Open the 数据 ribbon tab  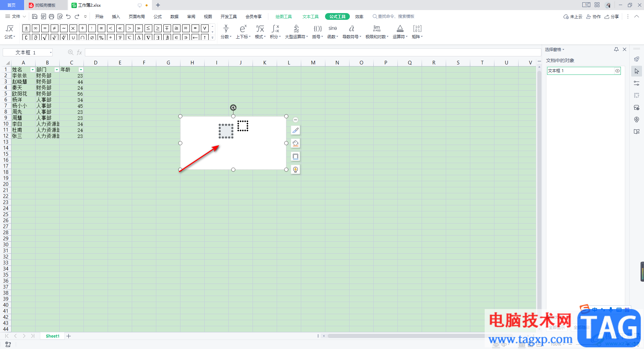click(174, 16)
